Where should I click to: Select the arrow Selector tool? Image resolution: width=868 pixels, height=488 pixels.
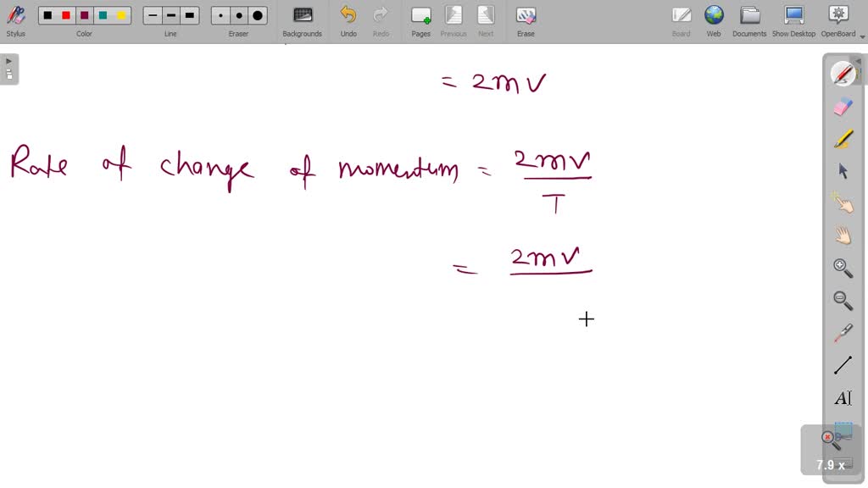(x=843, y=171)
